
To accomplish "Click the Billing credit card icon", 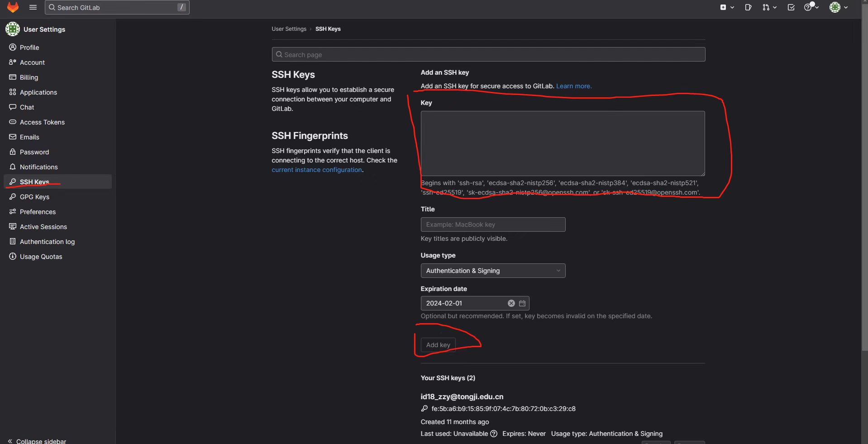I will point(13,77).
